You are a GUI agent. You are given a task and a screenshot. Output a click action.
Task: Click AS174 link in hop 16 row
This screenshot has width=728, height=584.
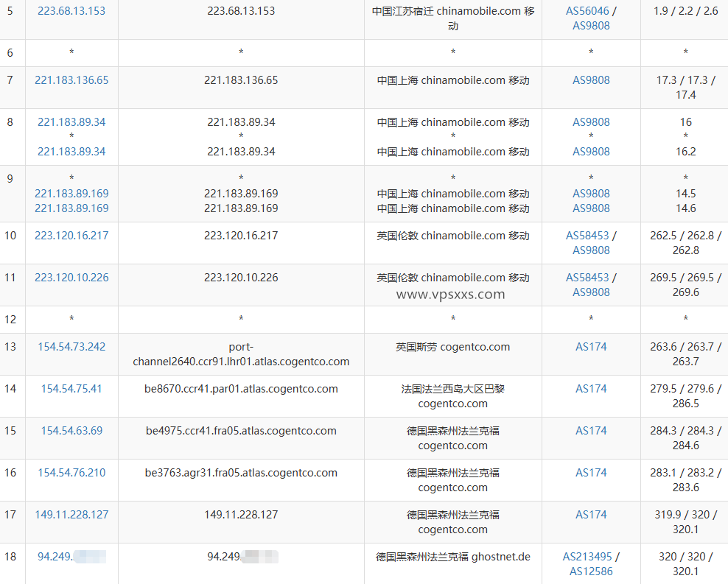coord(591,473)
